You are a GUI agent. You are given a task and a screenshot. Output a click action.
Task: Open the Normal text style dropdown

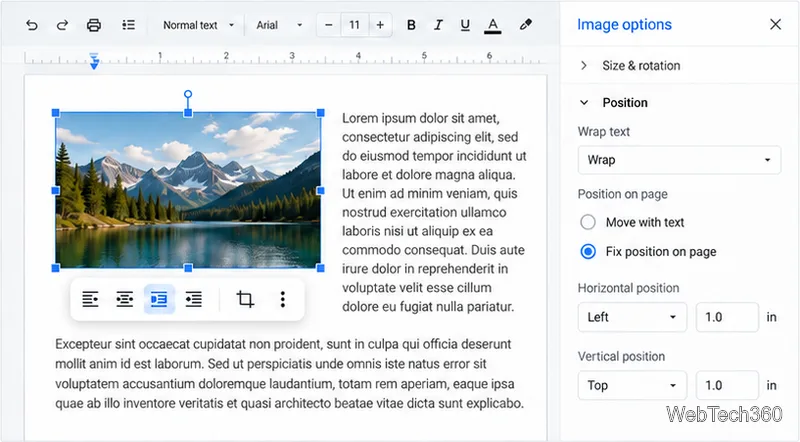click(x=198, y=25)
